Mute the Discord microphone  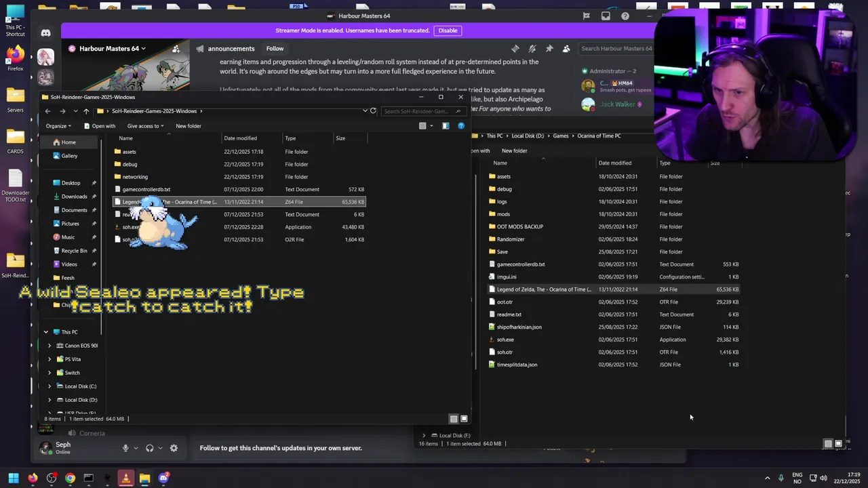pos(125,448)
